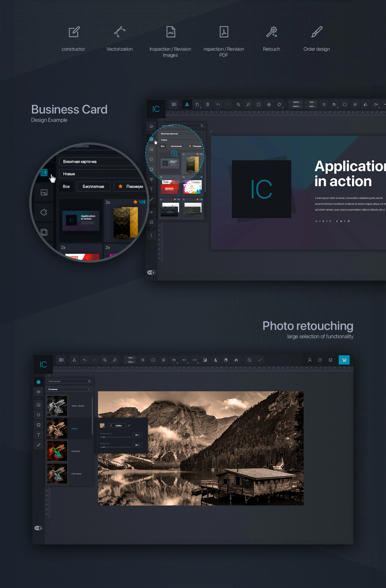Open the Order design brush icon

coord(317,32)
